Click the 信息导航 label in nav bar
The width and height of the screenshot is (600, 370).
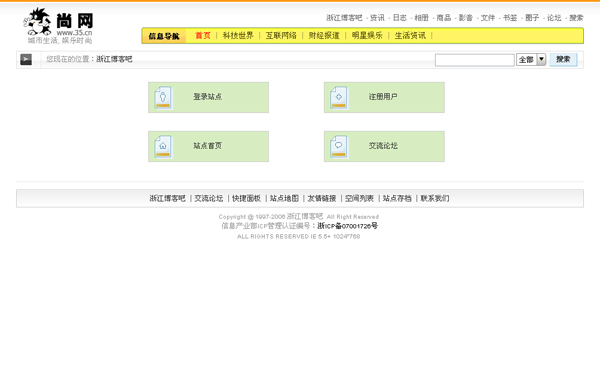point(164,36)
